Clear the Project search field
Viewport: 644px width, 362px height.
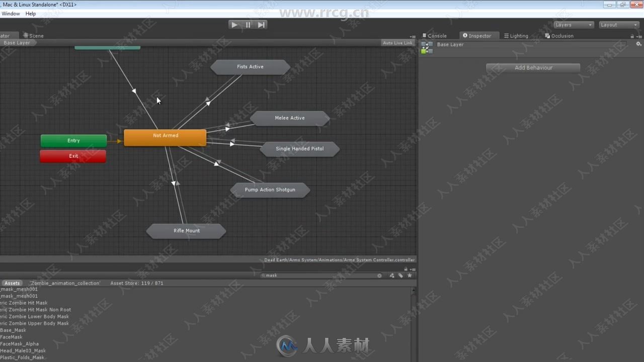point(379,276)
